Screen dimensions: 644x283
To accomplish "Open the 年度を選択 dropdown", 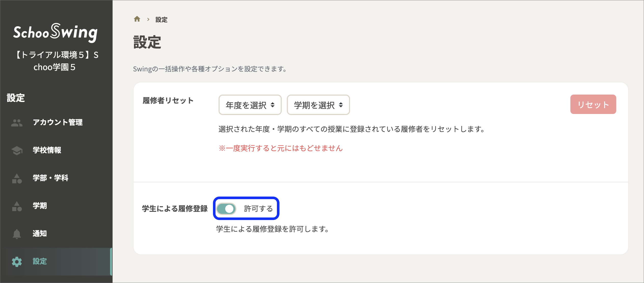I will point(250,105).
